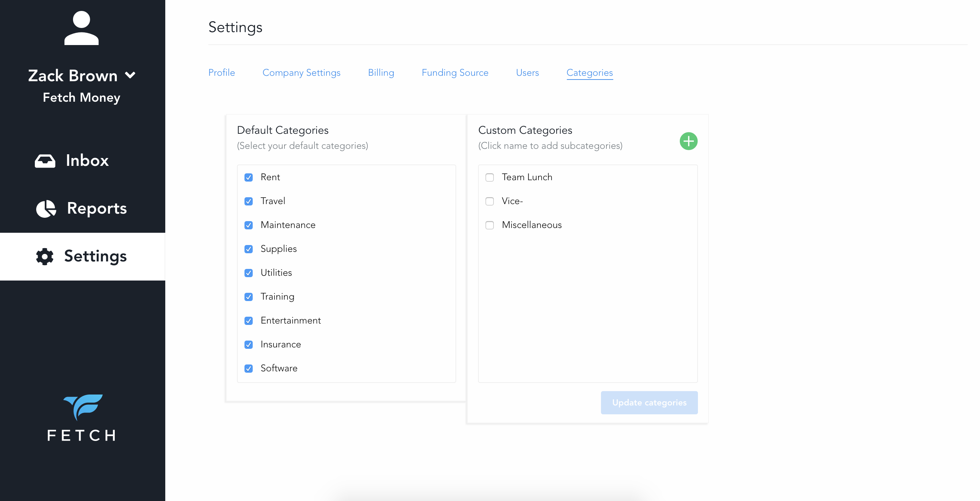The height and width of the screenshot is (501, 980).
Task: Switch to the Profile tab
Action: coord(221,73)
